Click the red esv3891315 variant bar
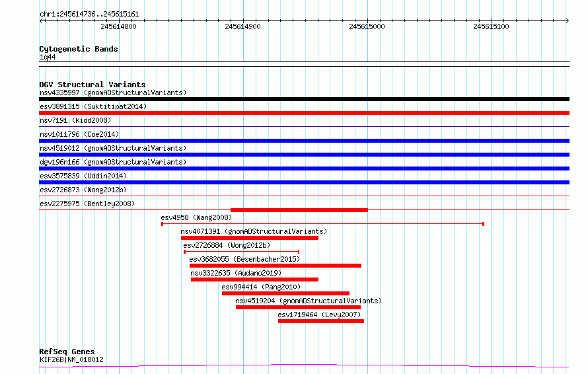 tap(304, 113)
